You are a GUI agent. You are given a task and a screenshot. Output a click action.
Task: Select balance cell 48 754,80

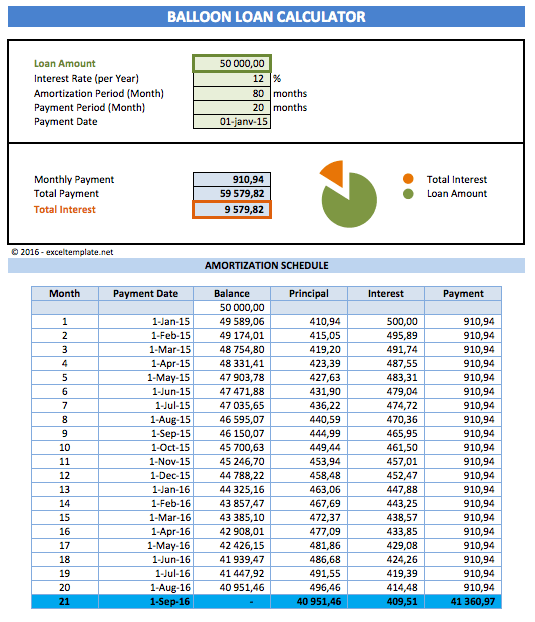[x=232, y=349]
